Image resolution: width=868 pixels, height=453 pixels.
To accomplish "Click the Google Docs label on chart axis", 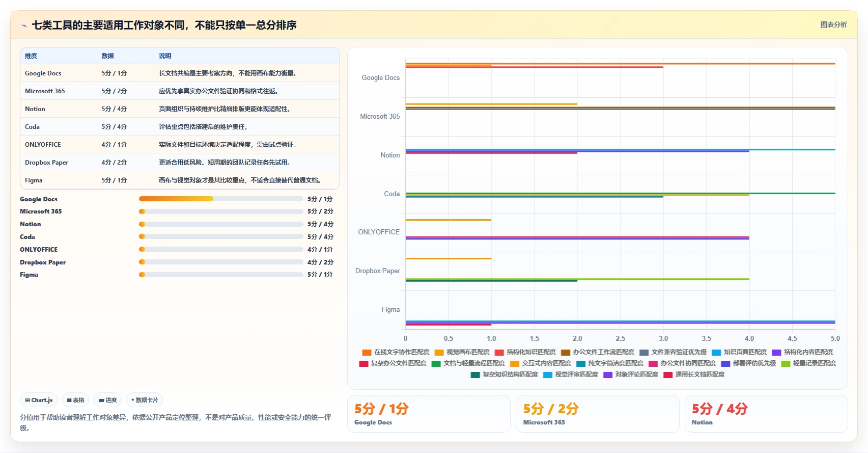I will tap(381, 78).
